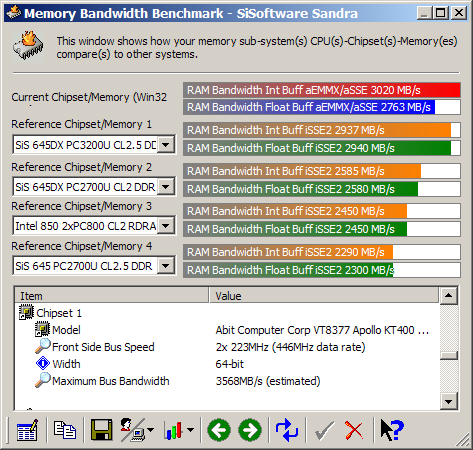Click the user and computer toolbar icon

pos(132,430)
